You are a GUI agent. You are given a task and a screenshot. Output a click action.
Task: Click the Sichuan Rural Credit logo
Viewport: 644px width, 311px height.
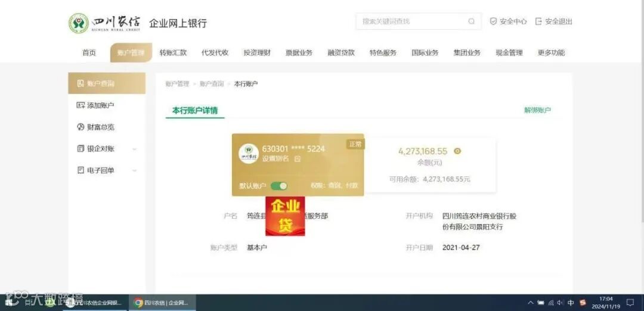tap(105, 23)
